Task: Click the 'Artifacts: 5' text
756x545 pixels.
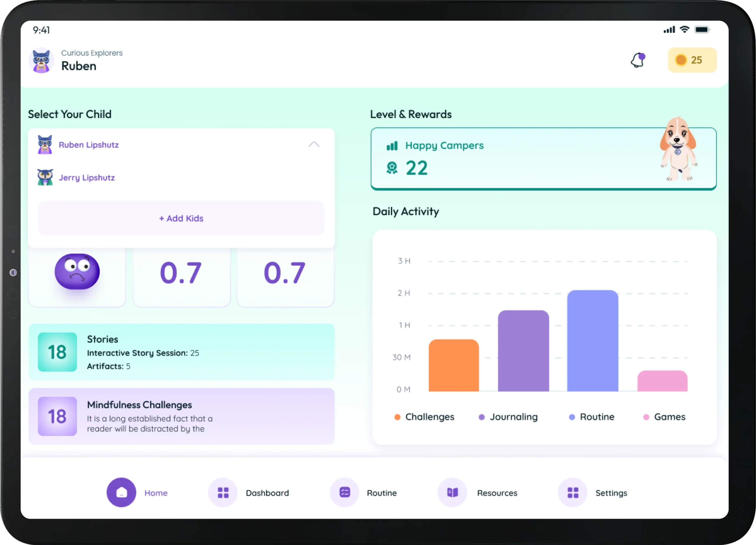Action: tap(109, 366)
